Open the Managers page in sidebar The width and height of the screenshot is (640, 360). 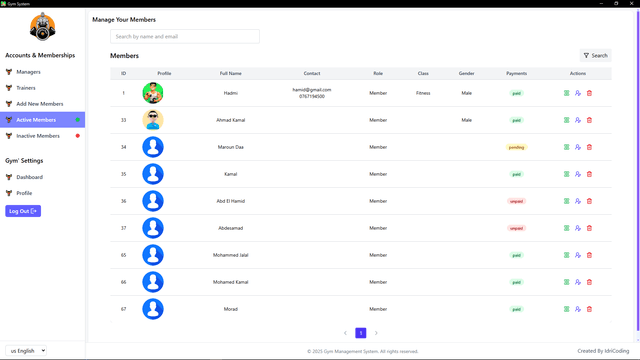(42, 72)
